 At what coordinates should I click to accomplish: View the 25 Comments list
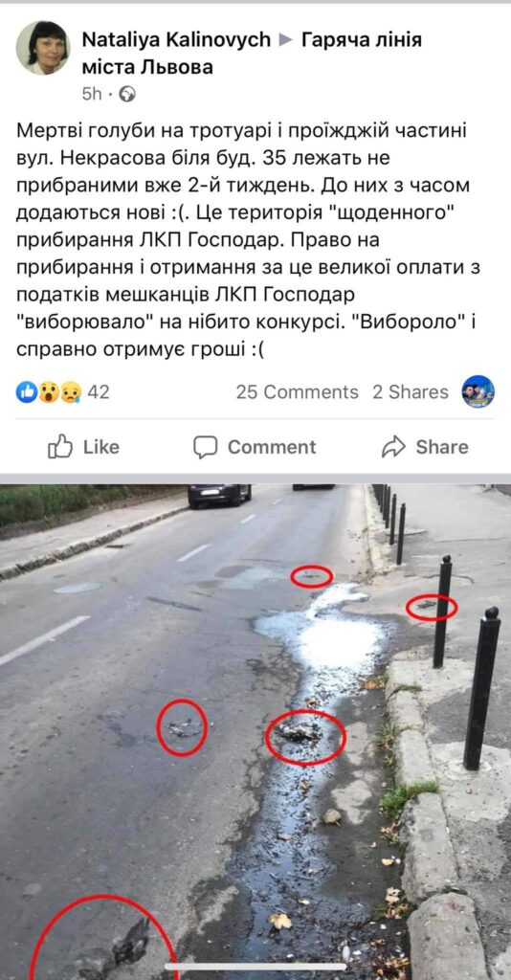298,391
